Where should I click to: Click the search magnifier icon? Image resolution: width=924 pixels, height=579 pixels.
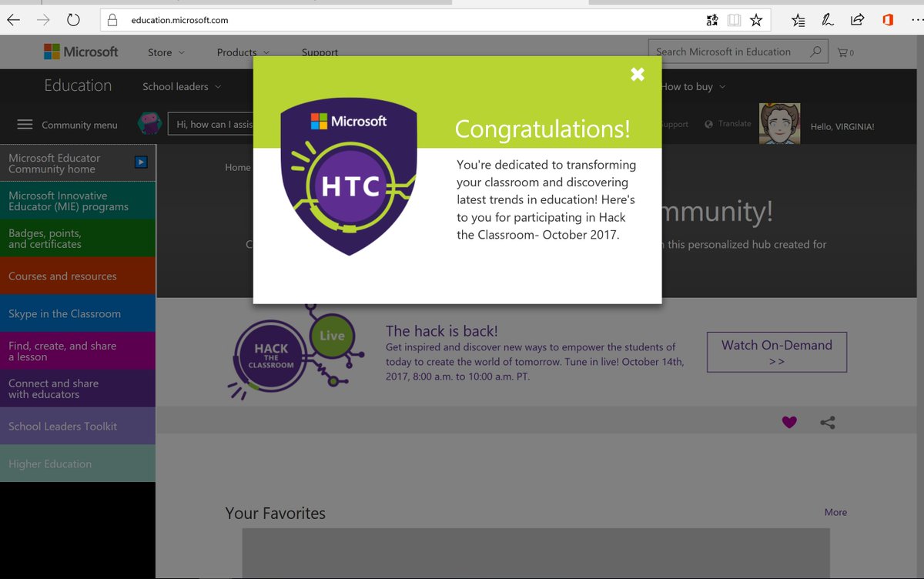click(x=815, y=52)
